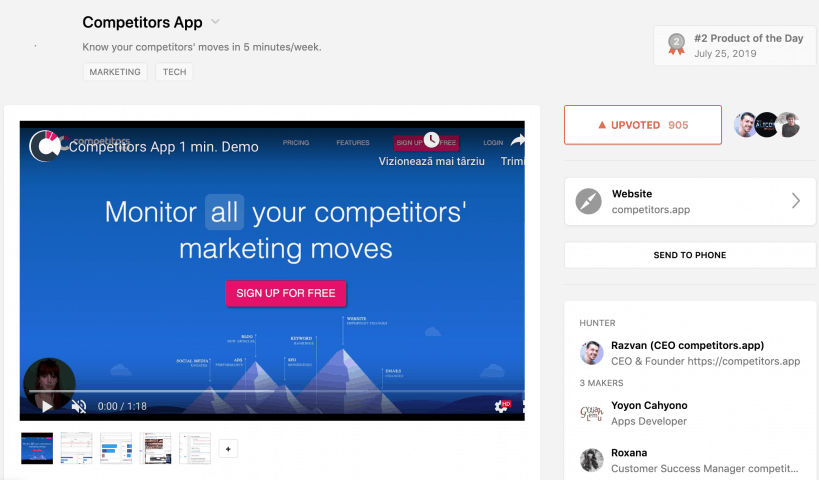Select the TECH tag

coord(174,72)
